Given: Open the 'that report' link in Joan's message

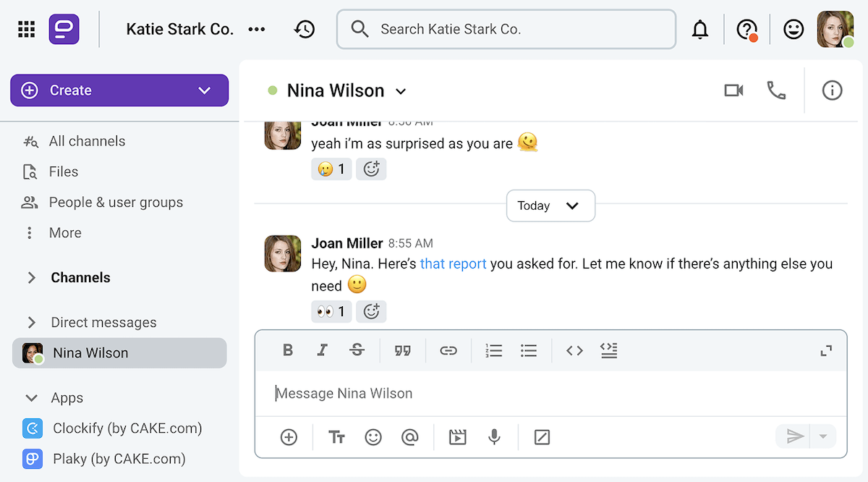Looking at the screenshot, I should tap(453, 263).
